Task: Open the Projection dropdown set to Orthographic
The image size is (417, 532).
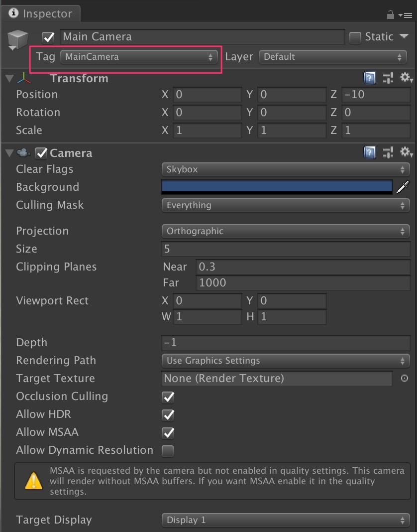Action: coord(285,231)
